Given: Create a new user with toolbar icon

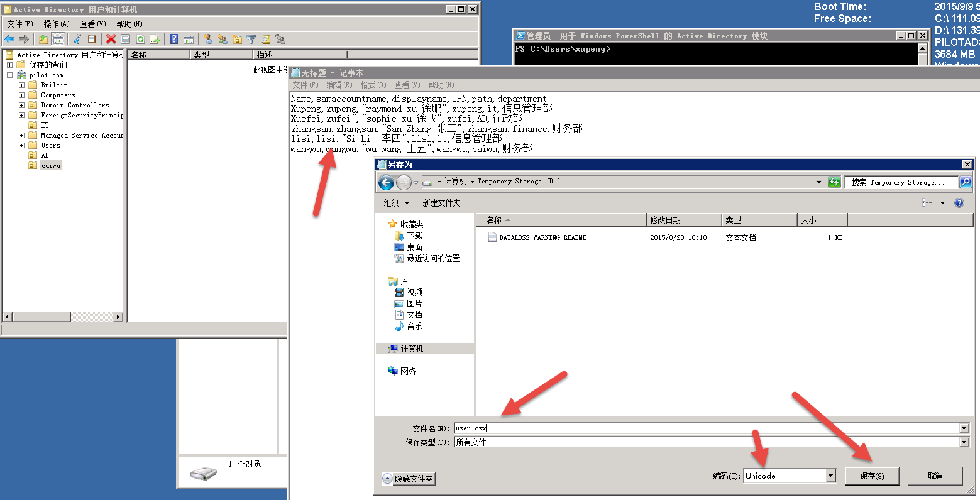Looking at the screenshot, I should pos(207,39).
